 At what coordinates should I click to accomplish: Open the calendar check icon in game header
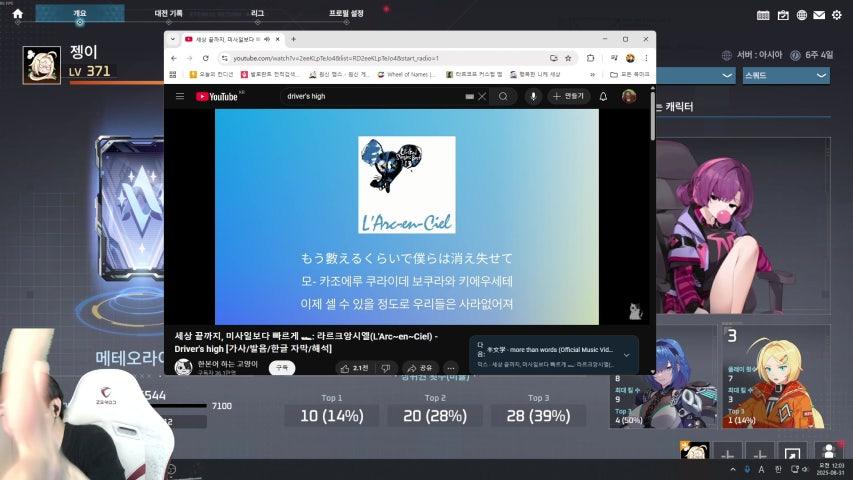[x=783, y=15]
